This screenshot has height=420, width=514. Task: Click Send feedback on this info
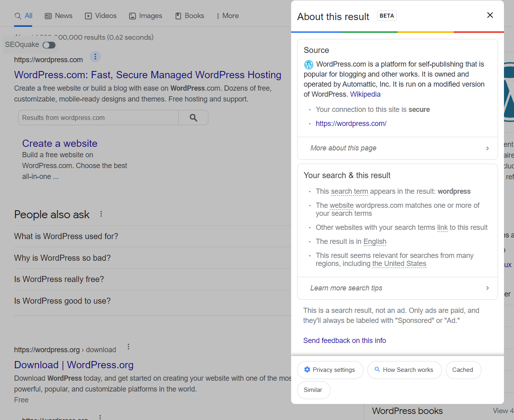point(344,341)
